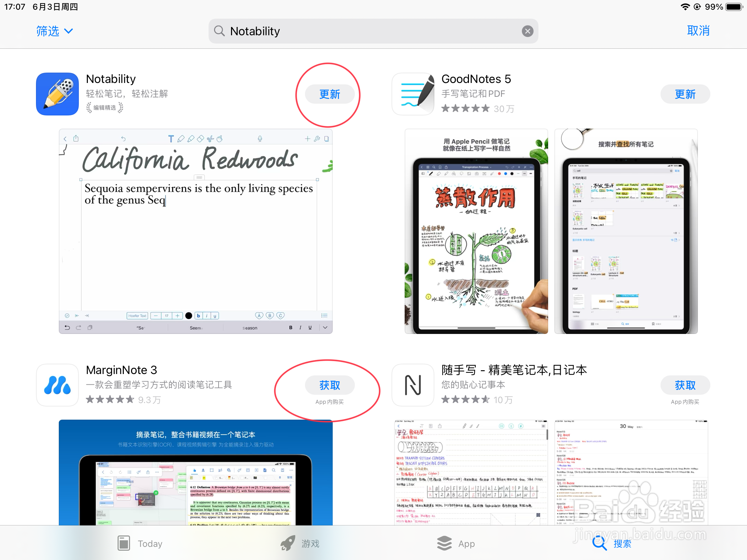Click MarginNote subtitle 一款会重塑学习方式的阅读笔记工具

tap(159, 385)
